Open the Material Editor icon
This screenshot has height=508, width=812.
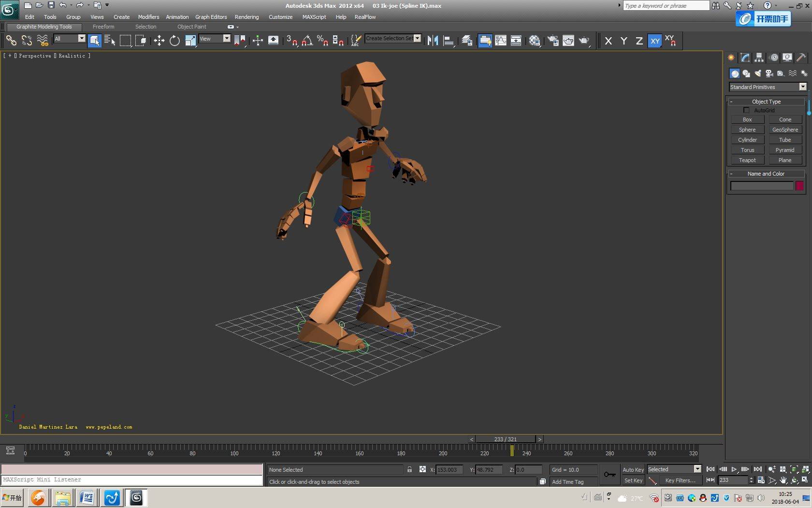point(534,41)
